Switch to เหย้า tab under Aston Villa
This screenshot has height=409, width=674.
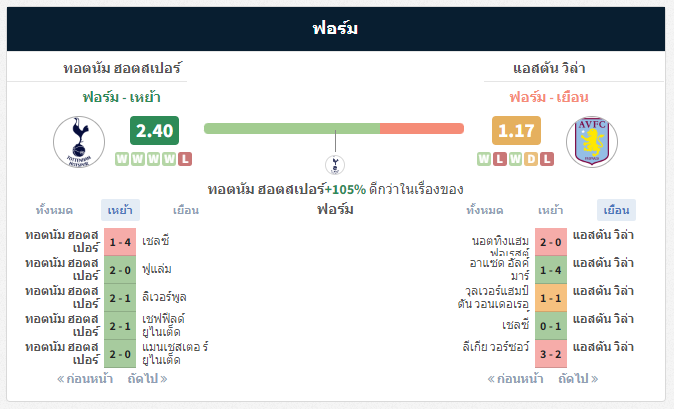tap(551, 210)
